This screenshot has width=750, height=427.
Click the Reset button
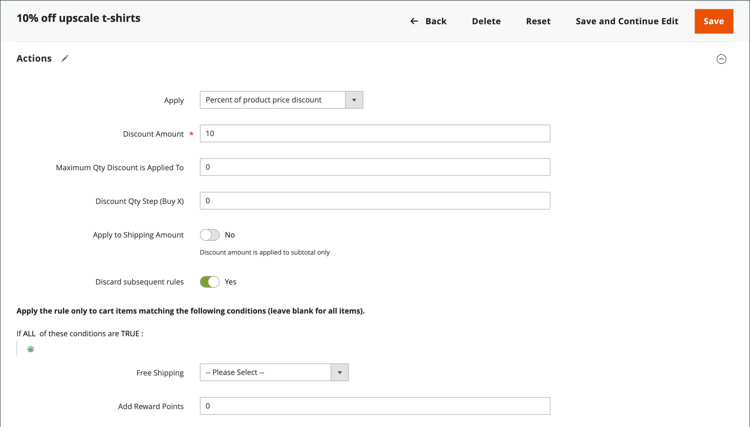click(538, 21)
